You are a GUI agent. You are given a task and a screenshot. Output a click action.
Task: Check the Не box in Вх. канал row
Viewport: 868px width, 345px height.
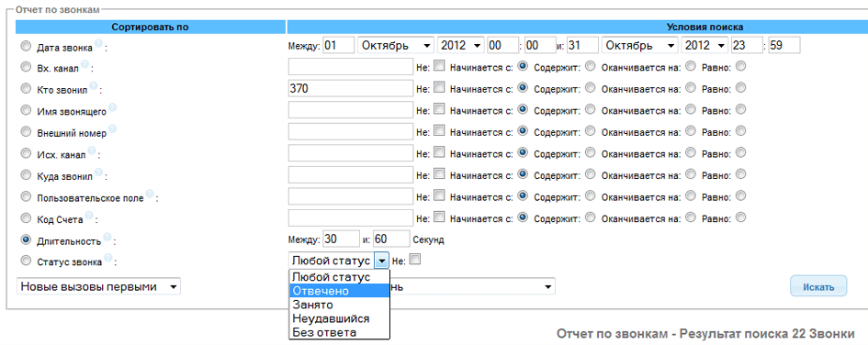pyautogui.click(x=439, y=66)
